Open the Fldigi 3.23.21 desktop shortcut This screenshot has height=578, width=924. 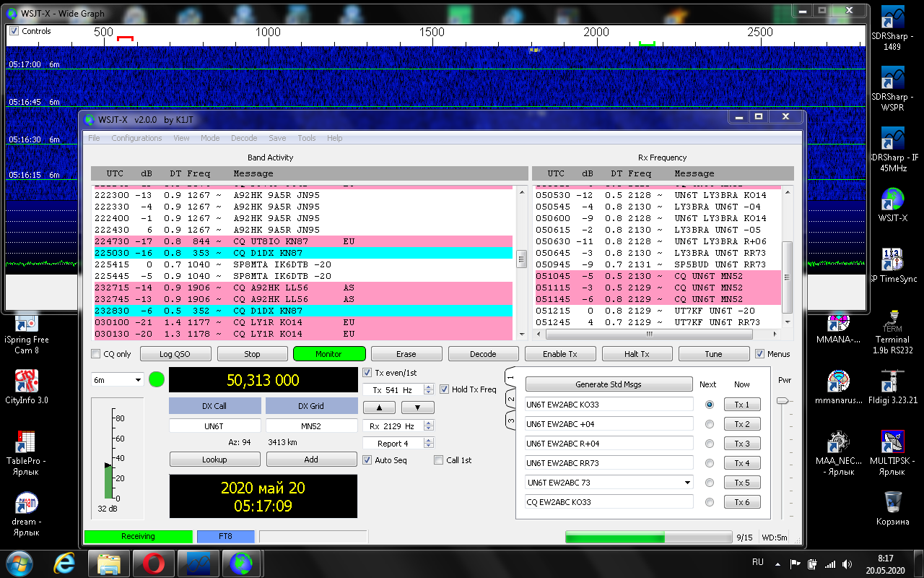tap(892, 383)
